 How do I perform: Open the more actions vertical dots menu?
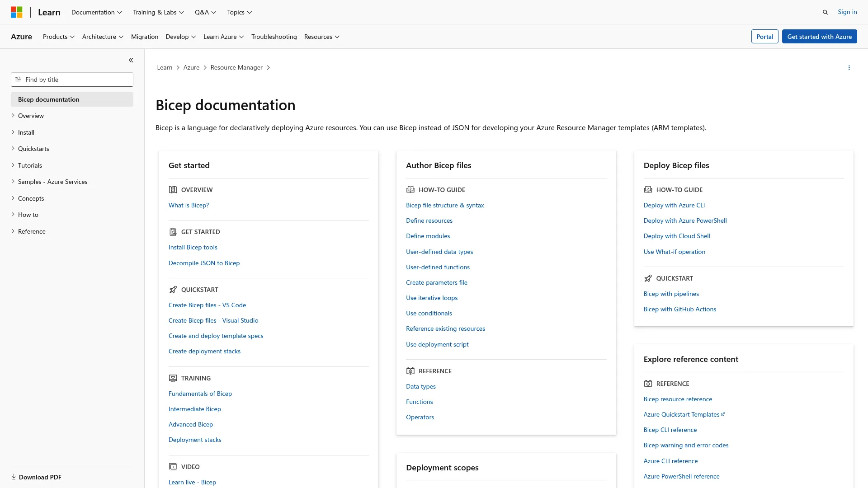pos(849,68)
